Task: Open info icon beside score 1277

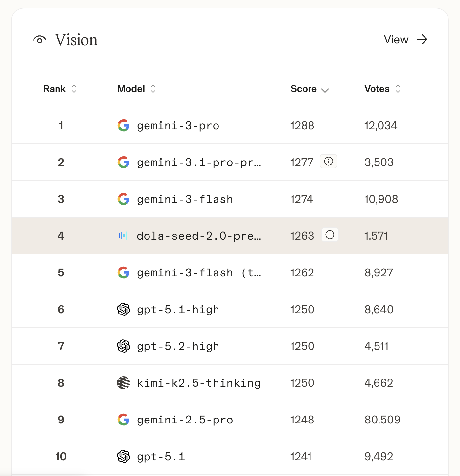Action: [329, 161]
